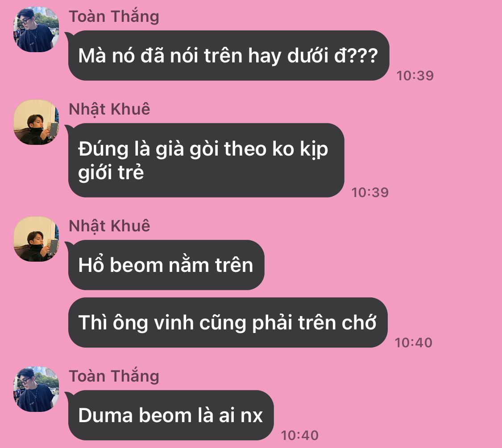The height and width of the screenshot is (448, 502).
Task: Select the 'Hổ beom nằm trên' message bubble
Action: click(166, 265)
